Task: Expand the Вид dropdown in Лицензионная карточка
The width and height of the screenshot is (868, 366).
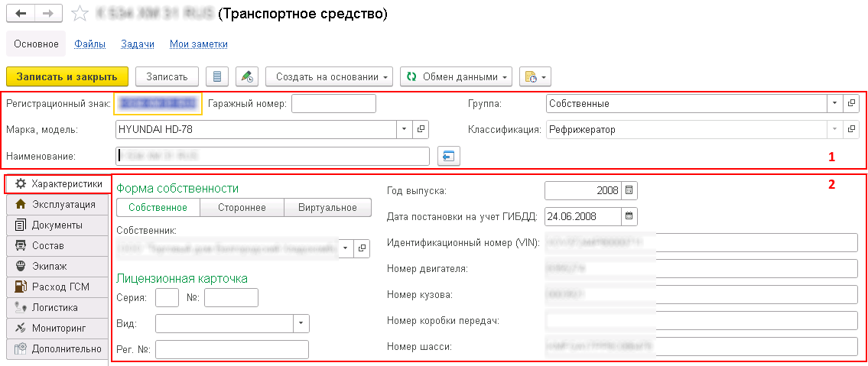Action: [x=301, y=323]
